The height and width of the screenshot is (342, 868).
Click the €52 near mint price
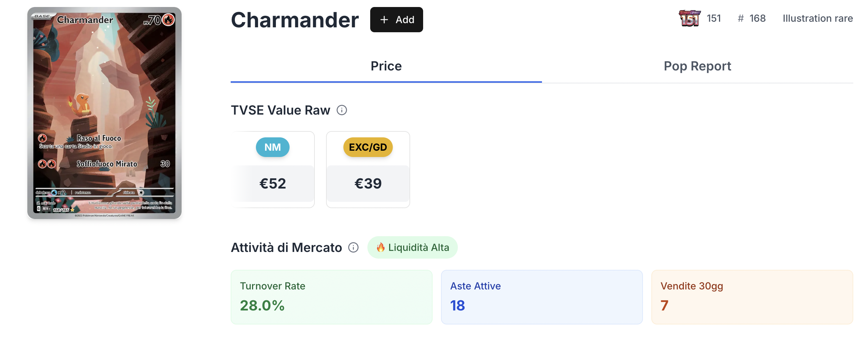[x=273, y=184]
